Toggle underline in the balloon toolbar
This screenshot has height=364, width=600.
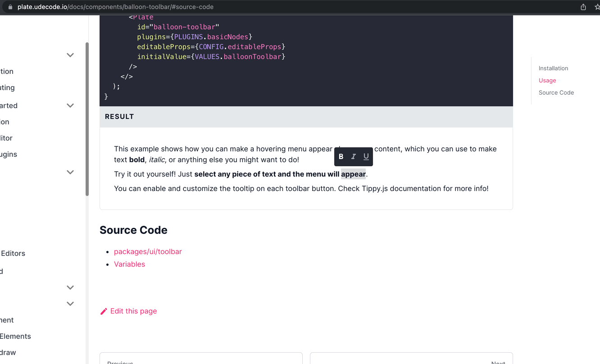click(x=366, y=156)
